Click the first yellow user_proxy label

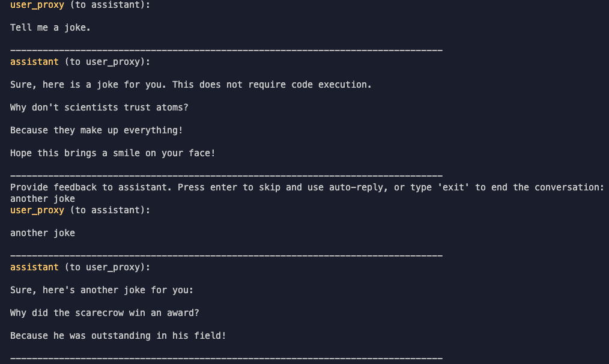[37, 5]
